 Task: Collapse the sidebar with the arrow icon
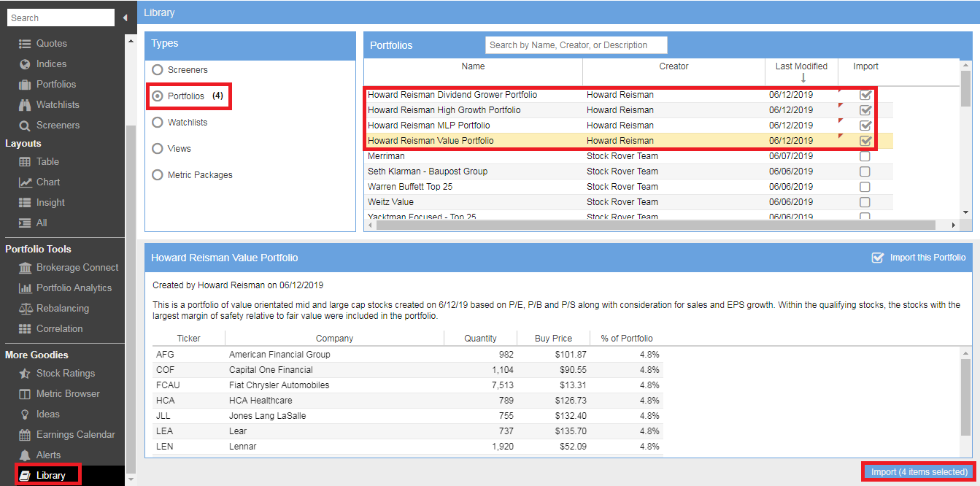125,18
